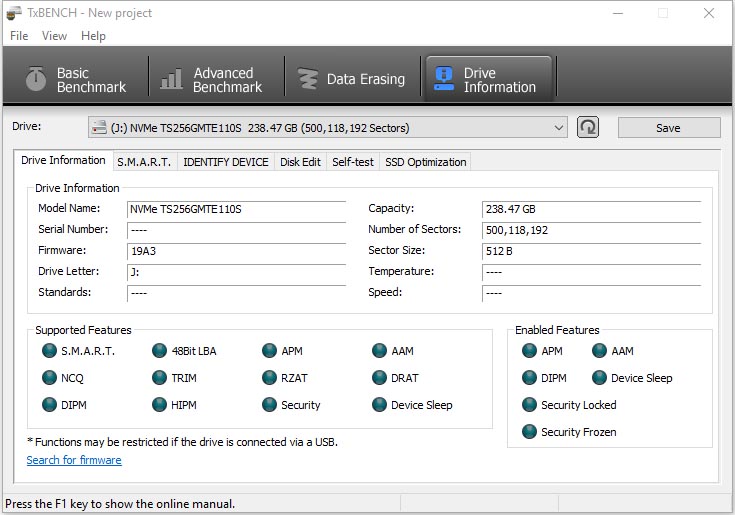Image resolution: width=735 pixels, height=515 pixels.
Task: Click the Temperature field
Action: coord(592,272)
